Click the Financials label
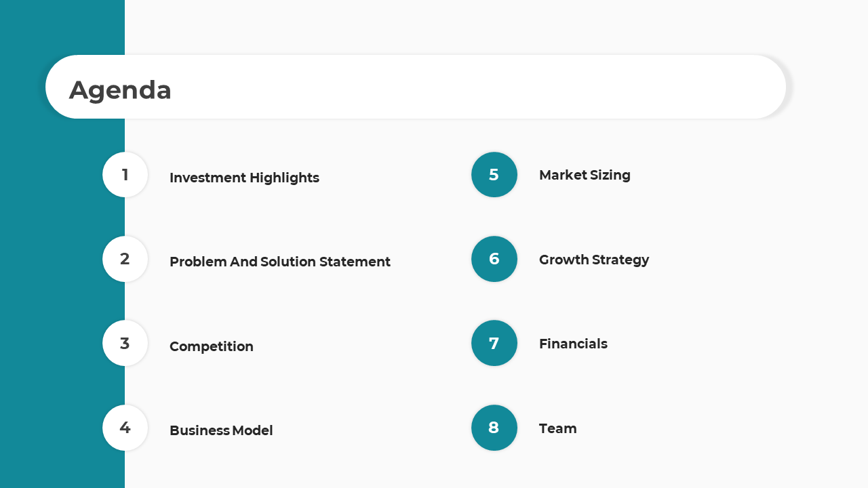Image resolution: width=868 pixels, height=488 pixels. point(573,344)
